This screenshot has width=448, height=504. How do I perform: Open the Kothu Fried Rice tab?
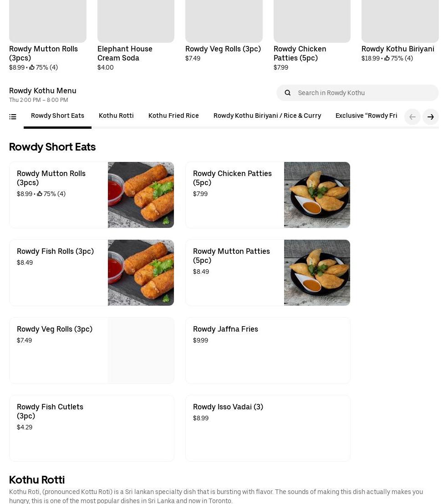click(173, 116)
